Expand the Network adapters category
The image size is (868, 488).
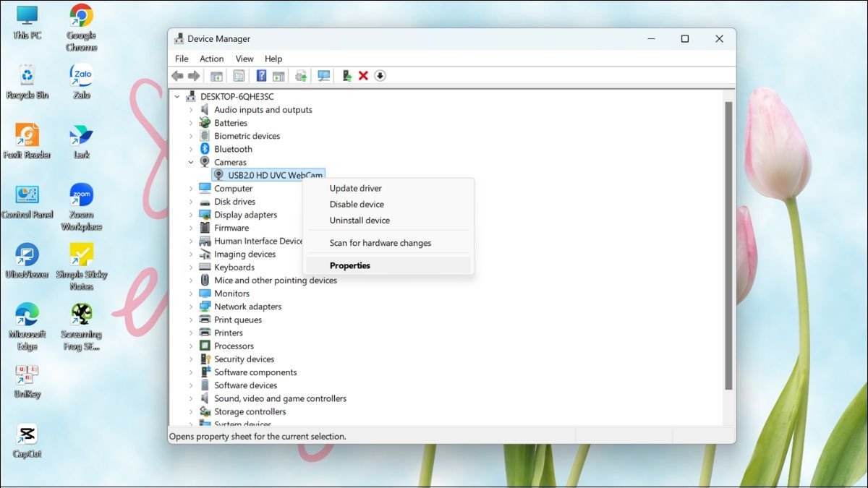tap(191, 306)
